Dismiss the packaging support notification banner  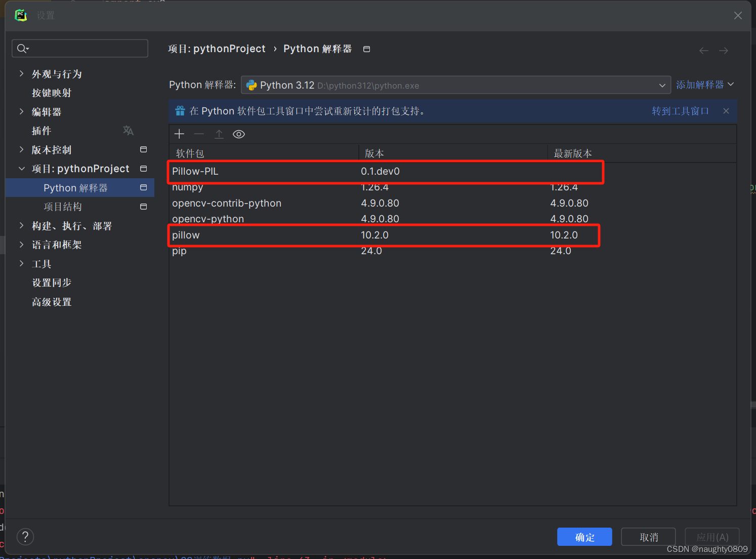click(726, 111)
